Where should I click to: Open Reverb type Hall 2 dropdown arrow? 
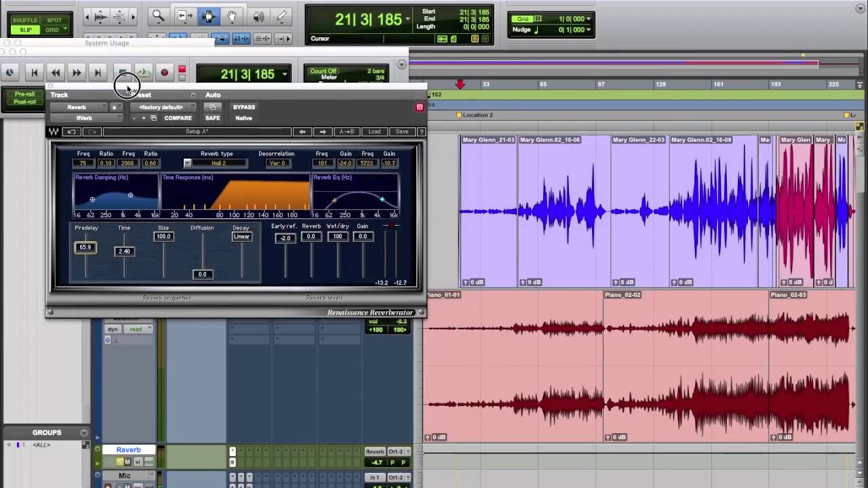(188, 163)
